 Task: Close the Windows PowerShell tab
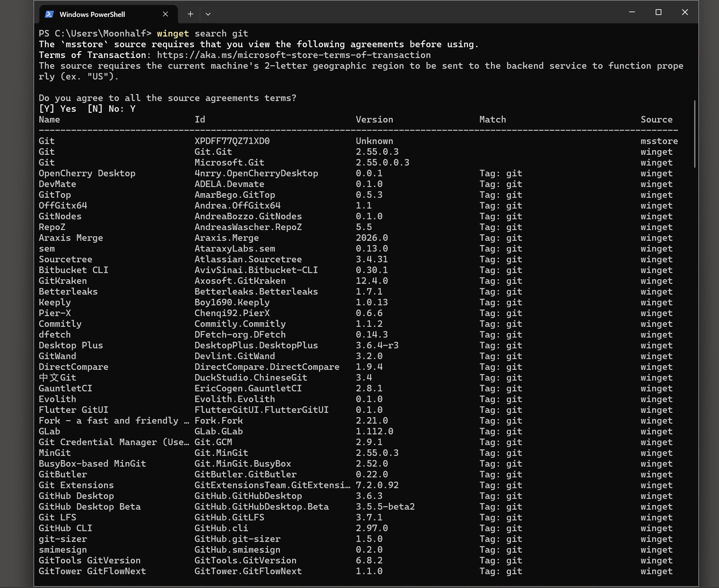tap(165, 14)
